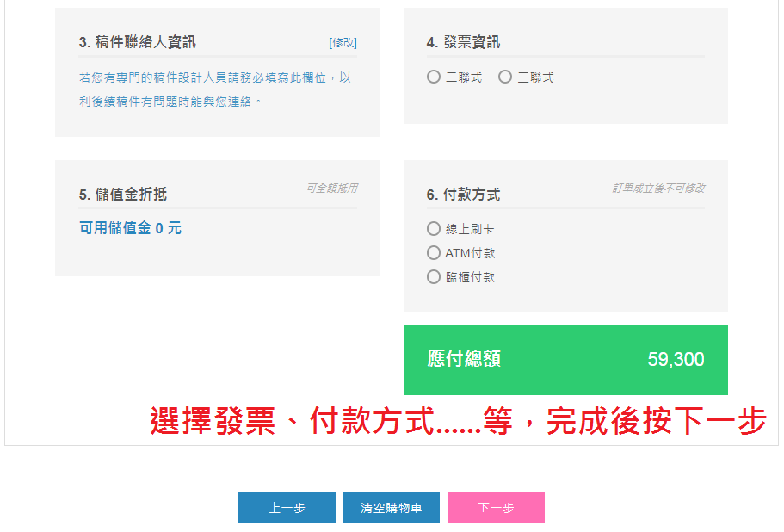This screenshot has width=784, height=532.
Task: Select the 二聯式 invoice option
Action: pyautogui.click(x=434, y=77)
